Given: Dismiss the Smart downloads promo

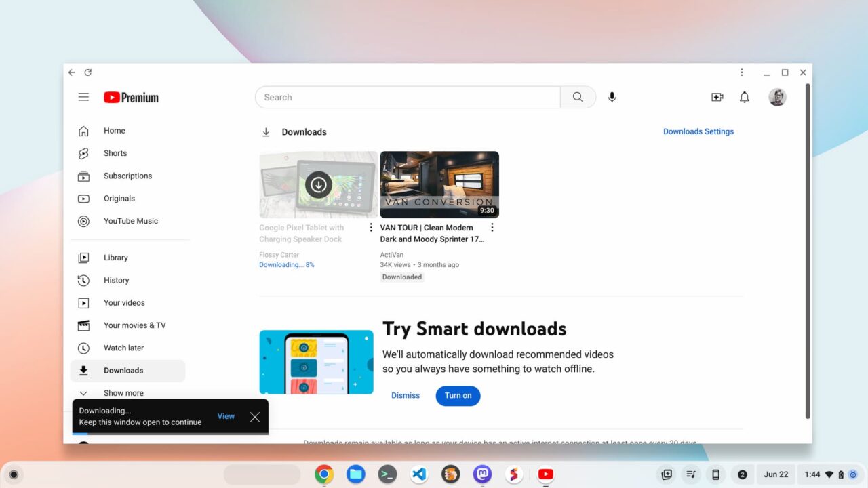Looking at the screenshot, I should pyautogui.click(x=406, y=395).
